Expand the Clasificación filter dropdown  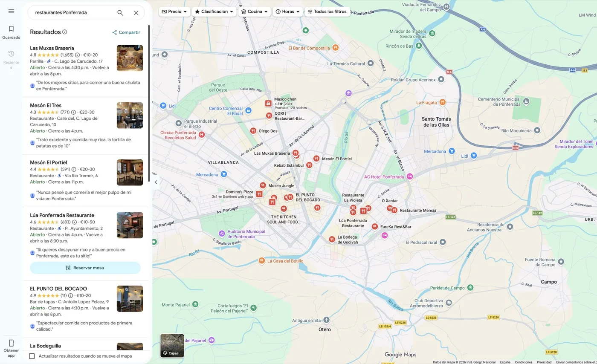coord(214,12)
